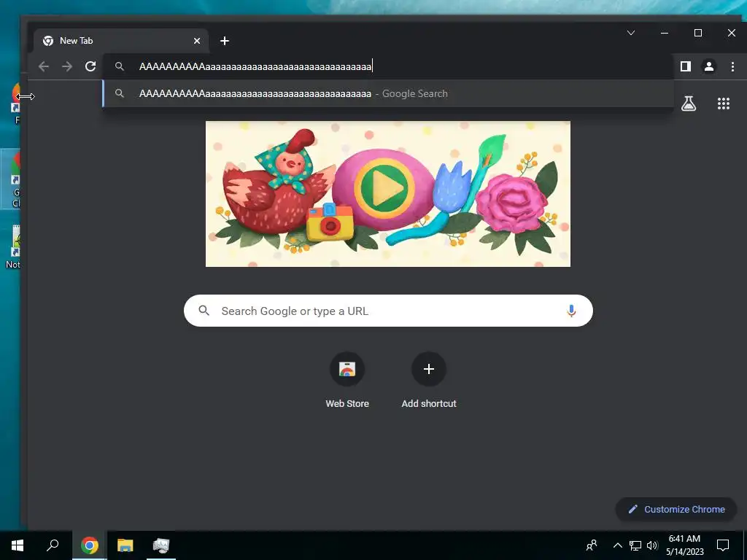The height and width of the screenshot is (560, 747).
Task: Open the notification center icon
Action: tap(723, 545)
